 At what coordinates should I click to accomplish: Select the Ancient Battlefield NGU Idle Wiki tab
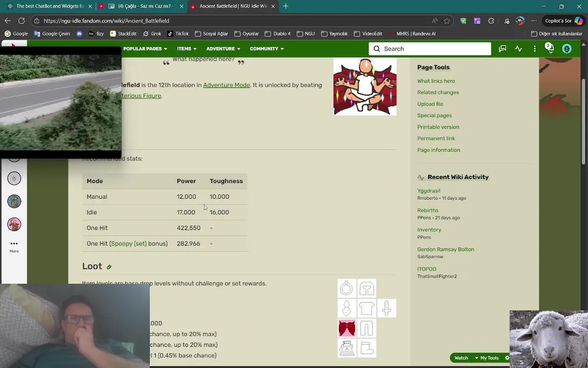coord(233,6)
